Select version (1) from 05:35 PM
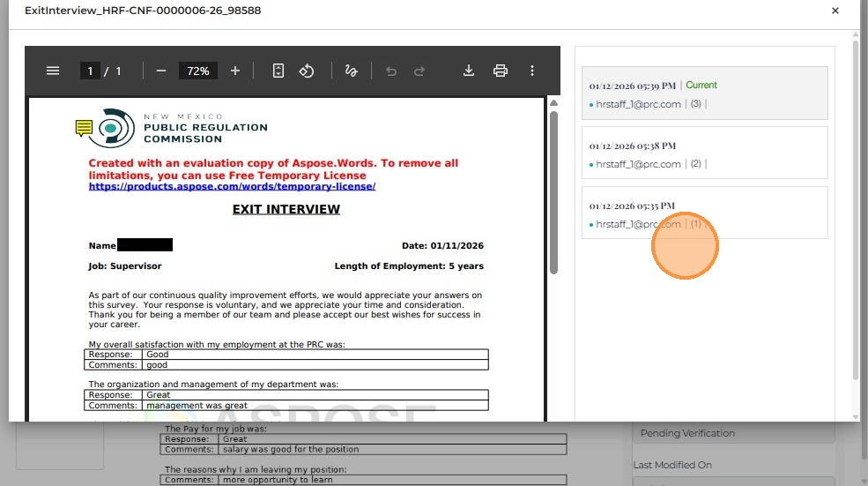The width and height of the screenshot is (868, 486). [705, 213]
